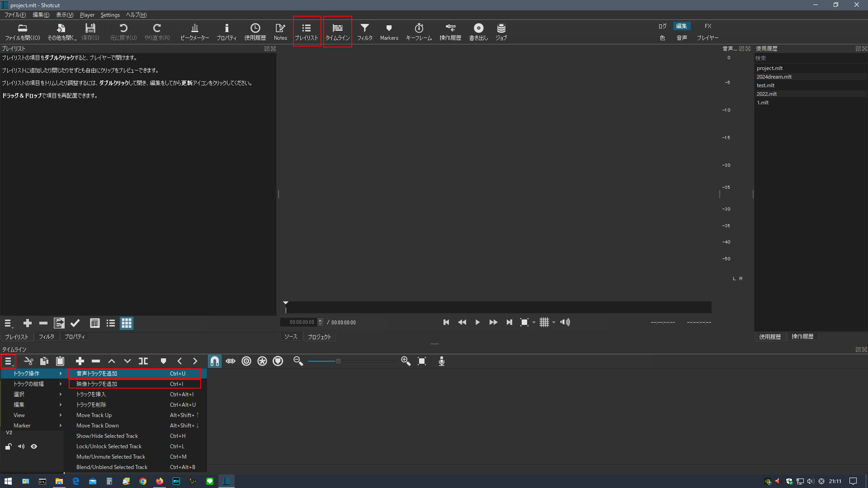Open the Keyframes panel

click(419, 32)
